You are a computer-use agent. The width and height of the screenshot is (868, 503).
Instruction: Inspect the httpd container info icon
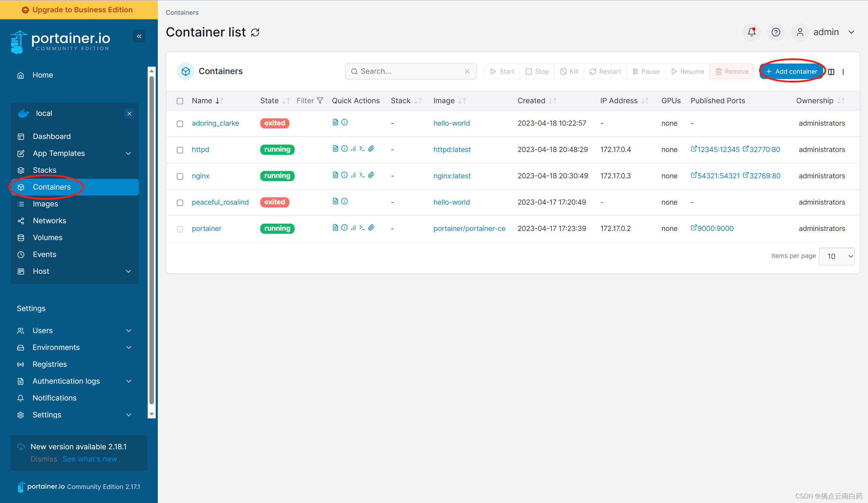[344, 149]
